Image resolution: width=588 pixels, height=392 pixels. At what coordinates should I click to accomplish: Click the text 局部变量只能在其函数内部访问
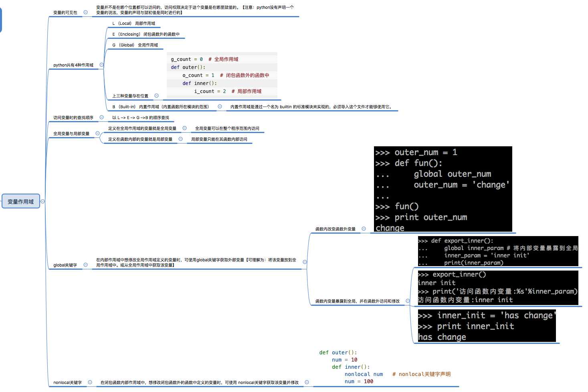coord(219,139)
